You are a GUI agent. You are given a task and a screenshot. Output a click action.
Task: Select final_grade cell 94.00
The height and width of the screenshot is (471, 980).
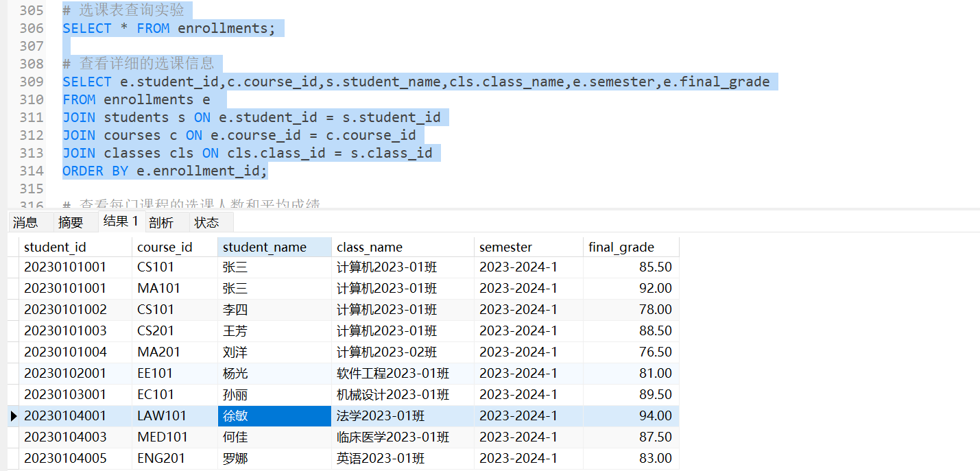tap(631, 415)
